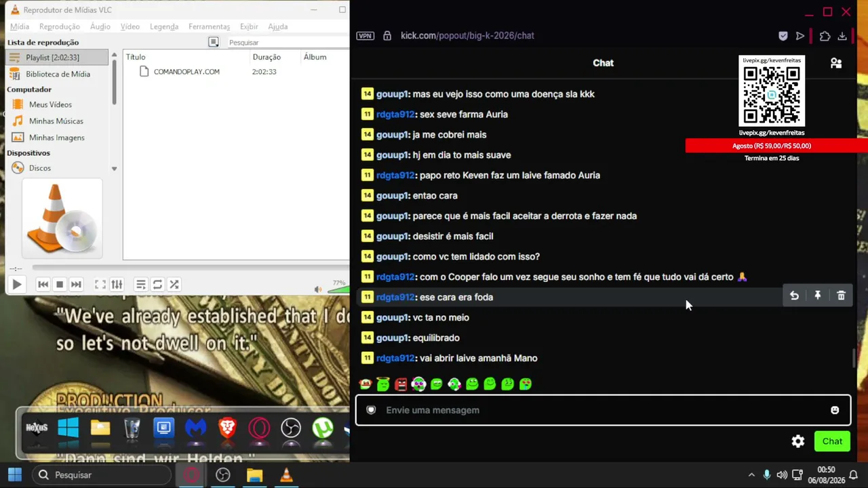868x488 pixels.
Task: Click username rdgta912 on 'vai abrir laive' message
Action: tap(395, 358)
